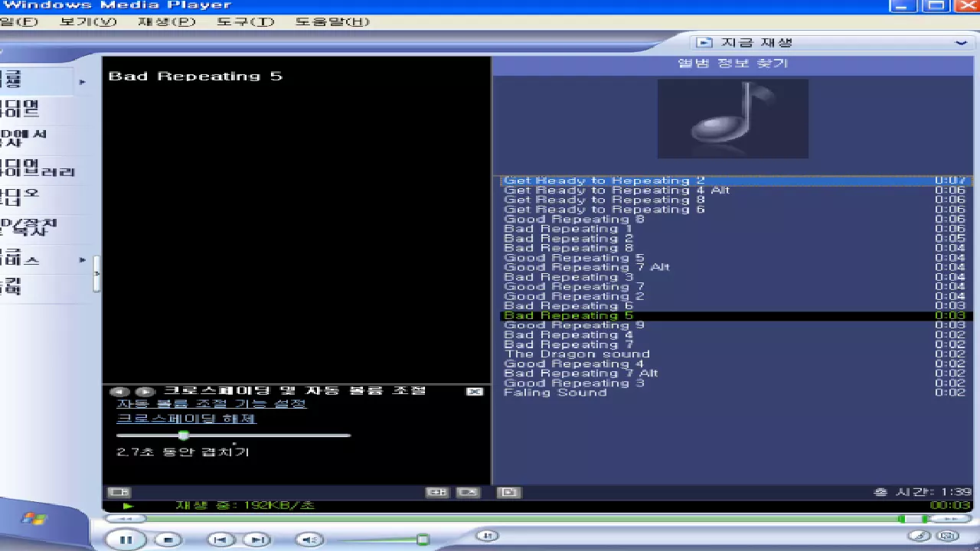Select Bad Repeating 2 in playlist
The image size is (980, 551).
coord(736,239)
